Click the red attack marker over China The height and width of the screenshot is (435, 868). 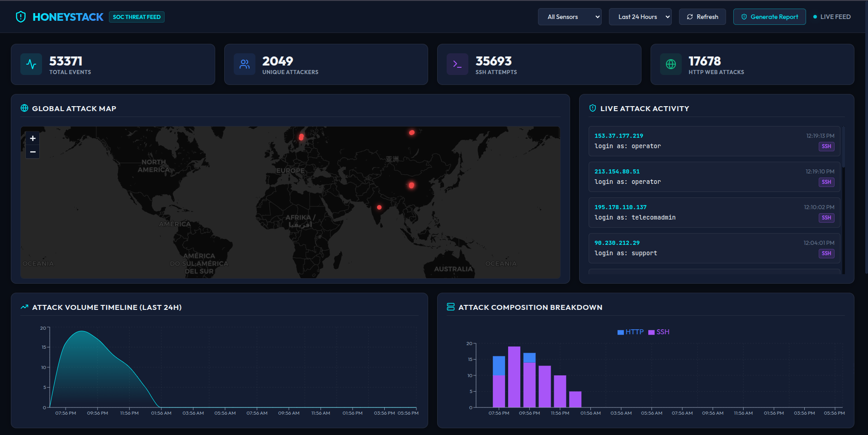coord(411,185)
